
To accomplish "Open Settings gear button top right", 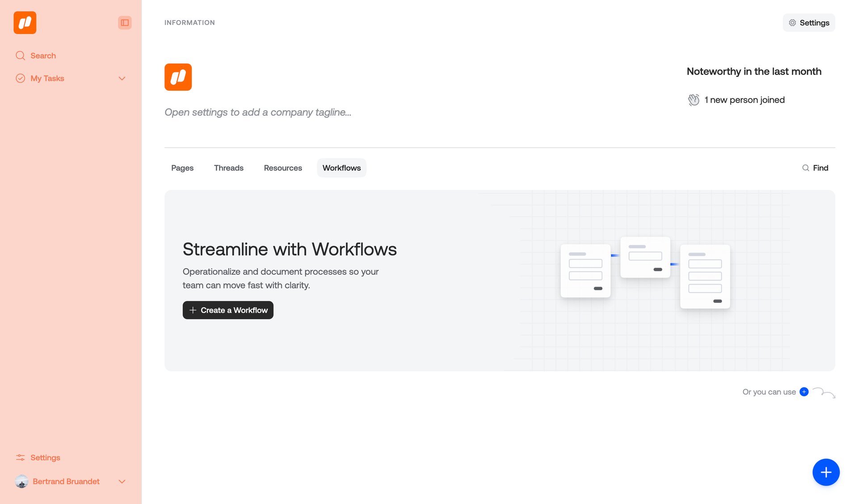I will pyautogui.click(x=809, y=23).
